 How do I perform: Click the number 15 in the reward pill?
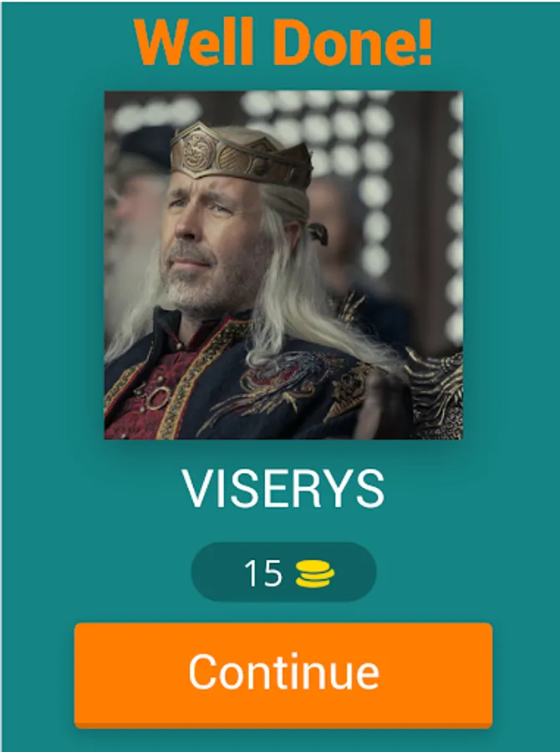point(262,573)
